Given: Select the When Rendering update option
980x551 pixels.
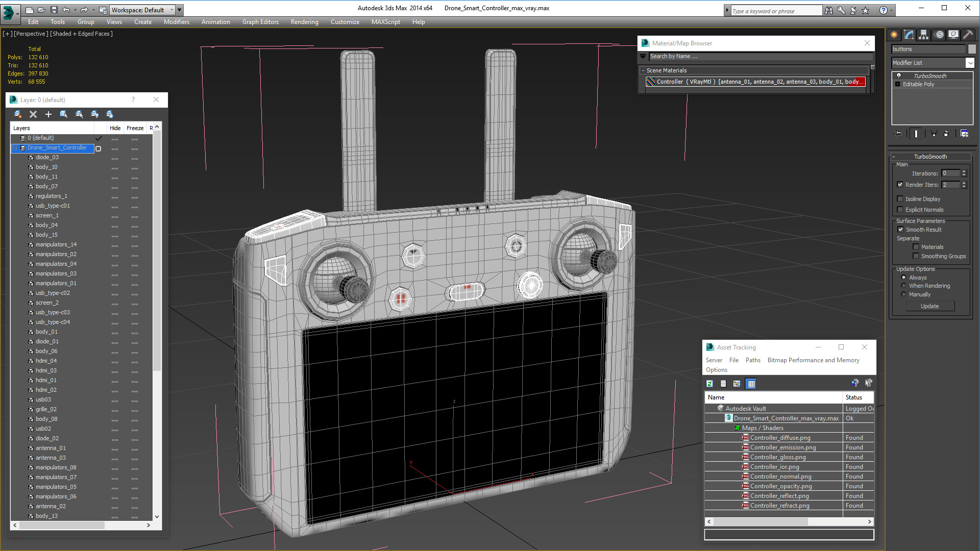Looking at the screenshot, I should pyautogui.click(x=903, y=286).
